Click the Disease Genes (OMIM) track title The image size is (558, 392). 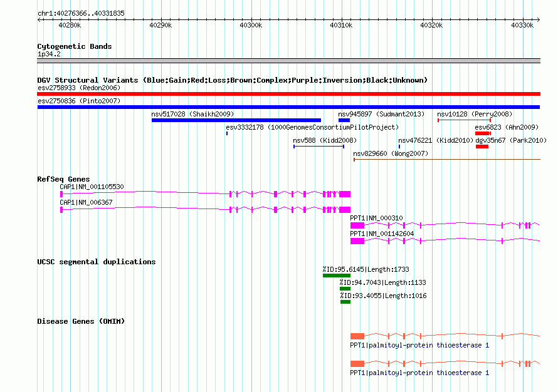(81, 321)
